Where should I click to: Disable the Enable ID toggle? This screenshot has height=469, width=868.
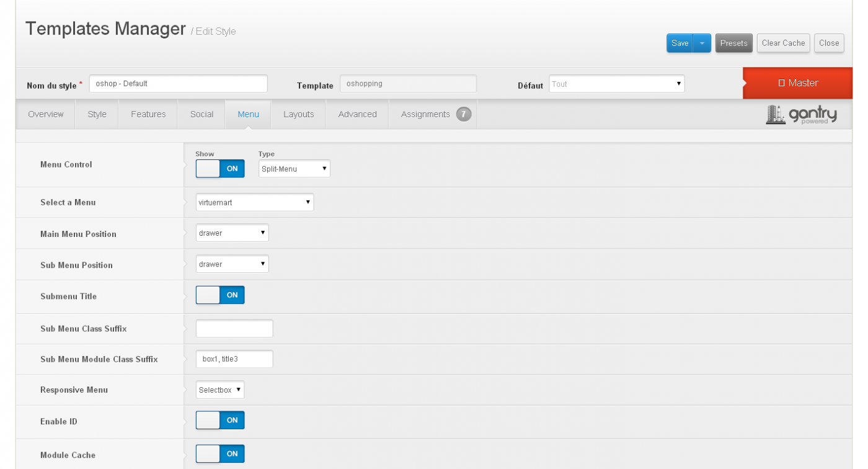220,421
